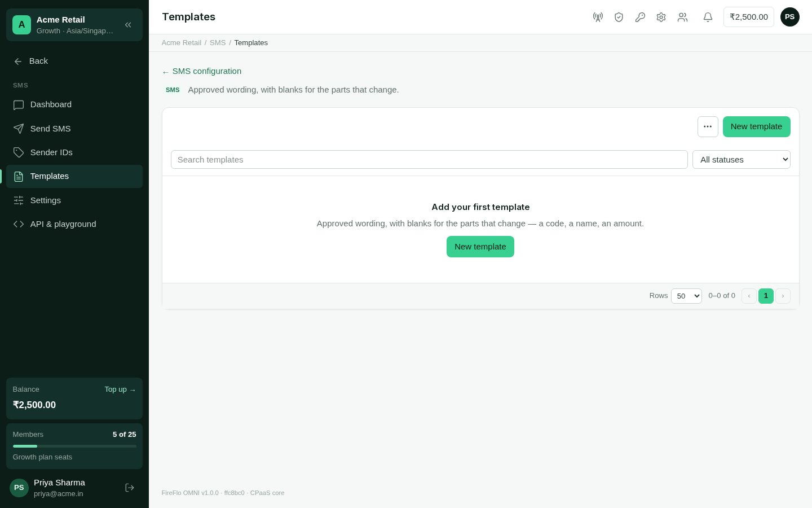This screenshot has width=812, height=508.
Task: Click the key icon in header
Action: (640, 17)
